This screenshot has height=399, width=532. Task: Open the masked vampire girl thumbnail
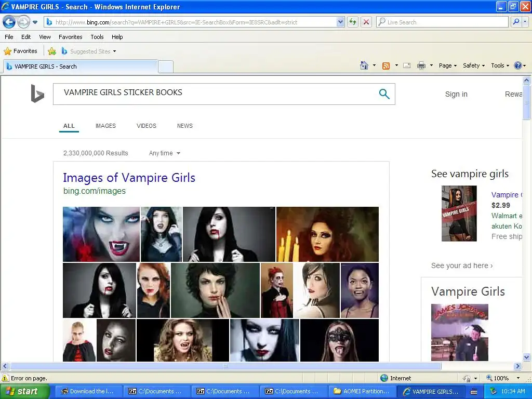click(339, 340)
